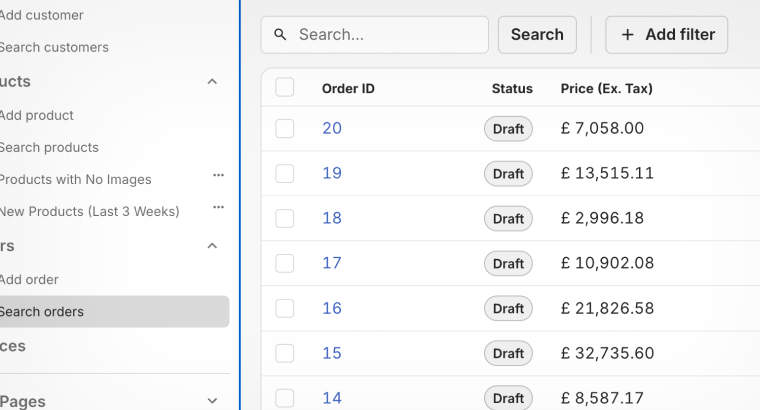Click the Draft status badge on order 18

508,219
